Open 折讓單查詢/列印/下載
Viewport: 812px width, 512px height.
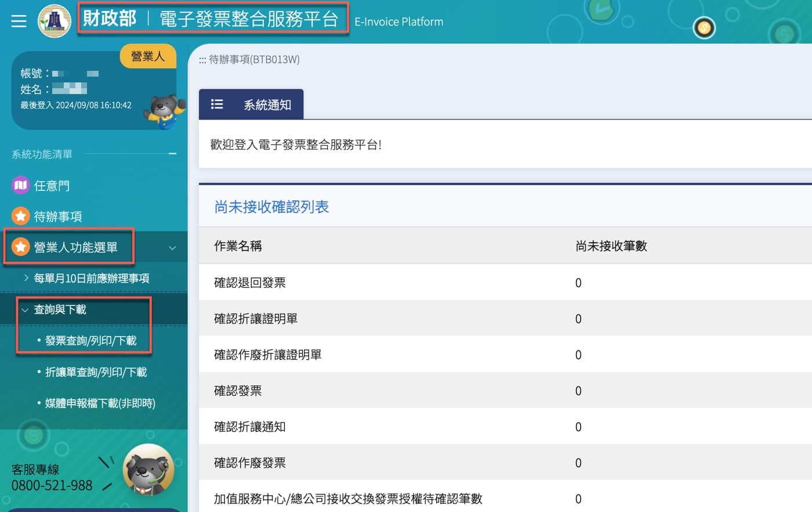pos(96,372)
